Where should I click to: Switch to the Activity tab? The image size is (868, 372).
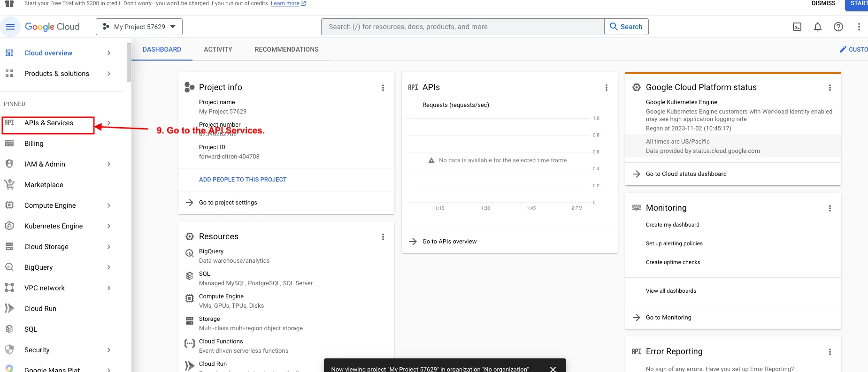(x=218, y=49)
